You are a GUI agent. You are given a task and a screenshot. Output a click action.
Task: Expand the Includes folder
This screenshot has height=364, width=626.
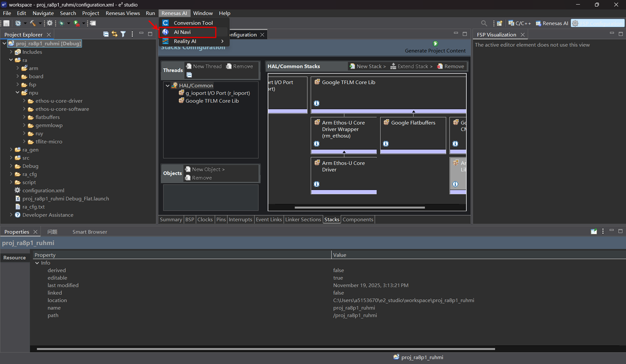(11, 52)
